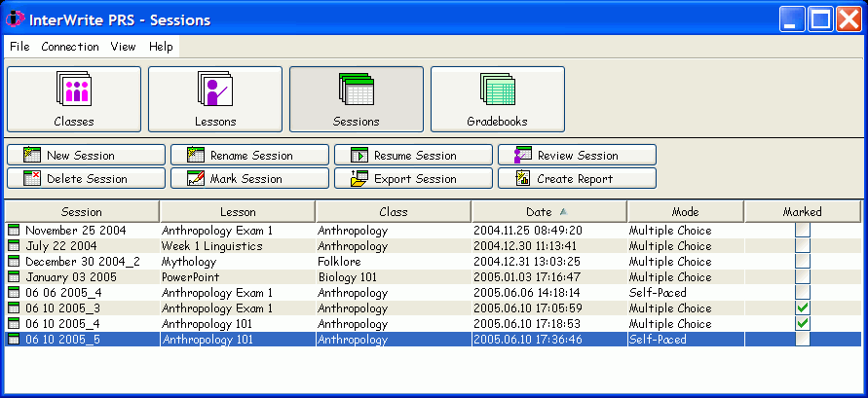Screen dimensions: 868x398
Task: Maximize the InterWrite PRS window
Action: pos(820,19)
